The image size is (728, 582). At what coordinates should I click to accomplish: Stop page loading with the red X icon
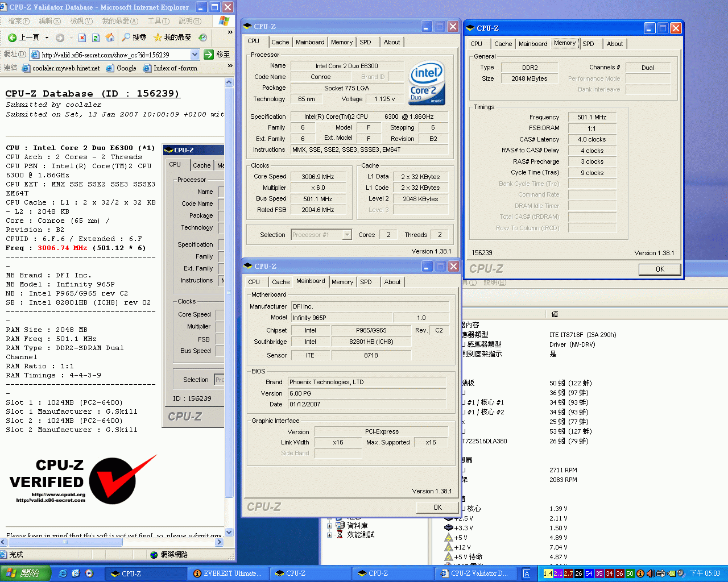pyautogui.click(x=82, y=38)
